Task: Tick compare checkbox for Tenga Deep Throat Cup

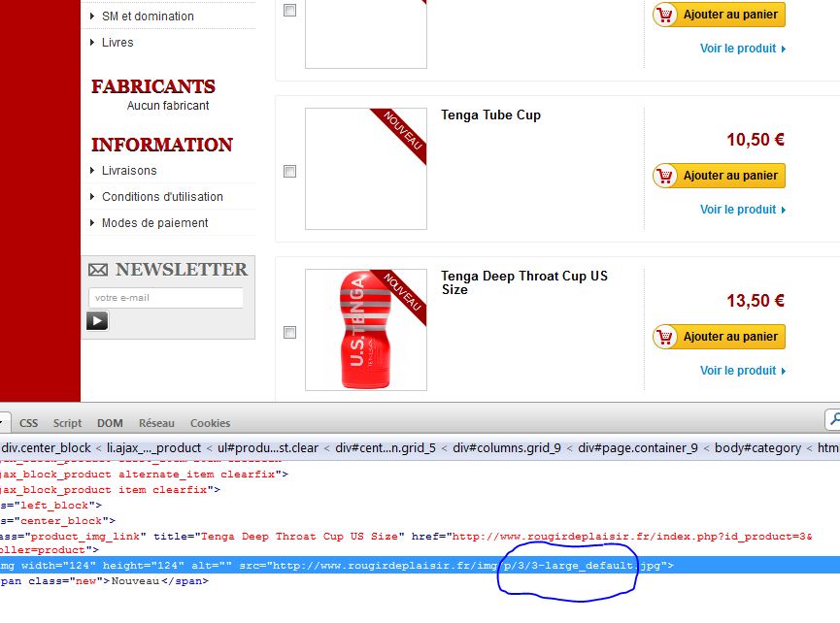Action: [289, 333]
